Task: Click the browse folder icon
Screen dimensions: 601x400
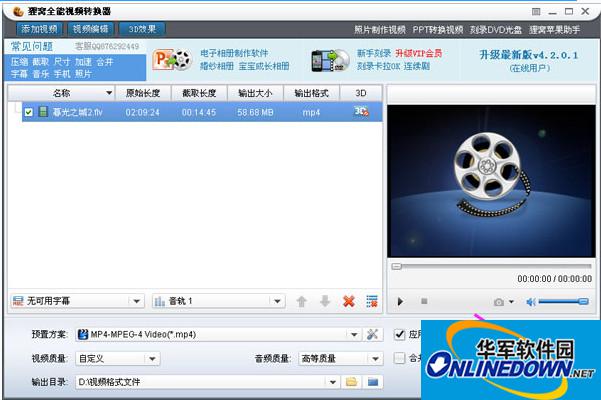Action: coord(351,382)
